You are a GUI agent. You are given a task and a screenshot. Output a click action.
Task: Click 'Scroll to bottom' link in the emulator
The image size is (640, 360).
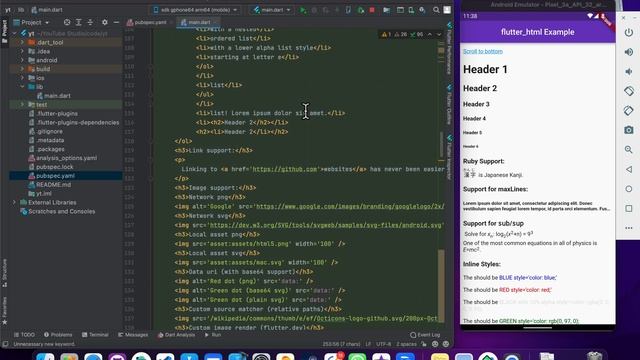coord(483,51)
